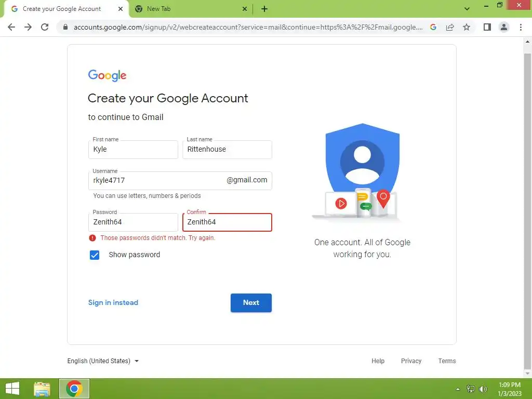Restore down the Chrome window

click(500, 5)
